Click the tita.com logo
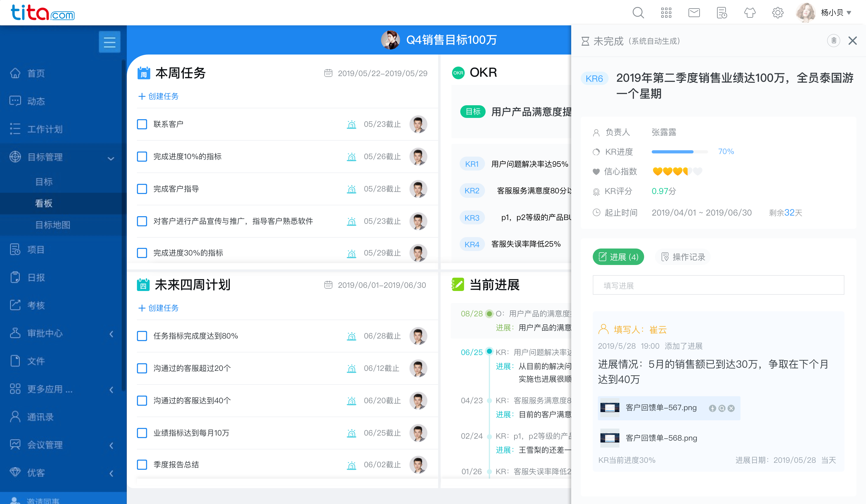The image size is (866, 504). (x=42, y=13)
